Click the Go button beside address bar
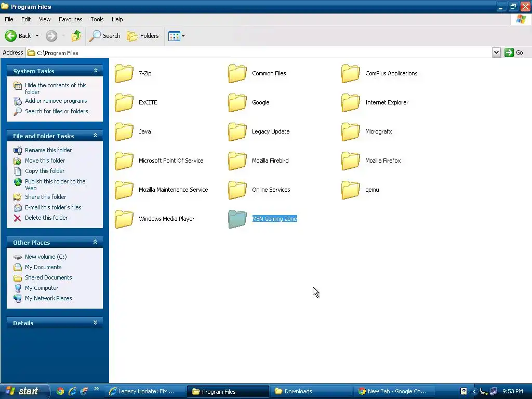 [514, 52]
